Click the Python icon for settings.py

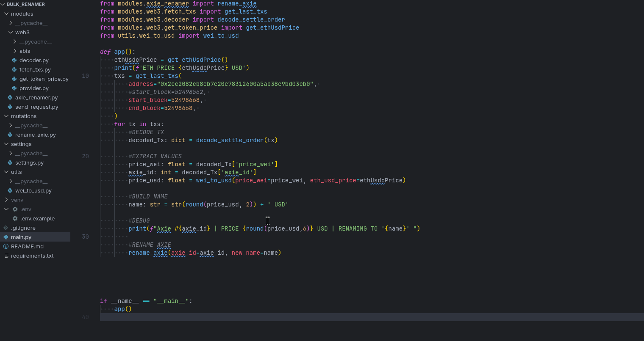click(x=10, y=162)
